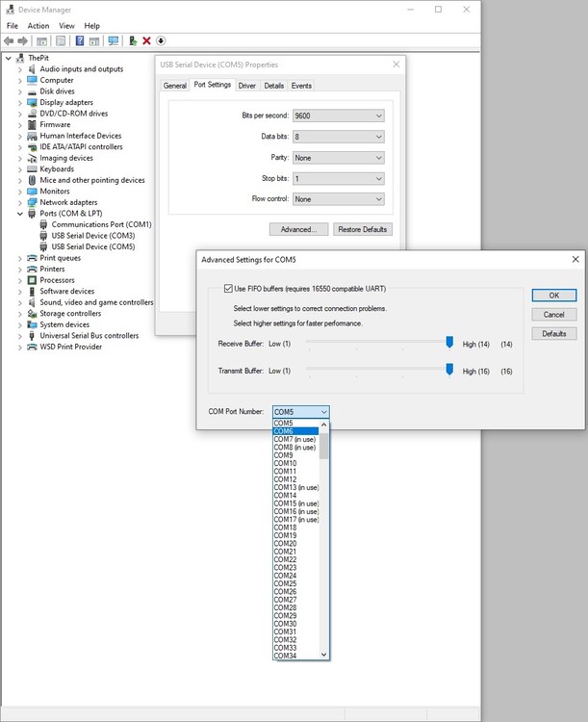This screenshot has width=588, height=722.
Task: Choose COM14 in the dropdown list
Action: [295, 496]
